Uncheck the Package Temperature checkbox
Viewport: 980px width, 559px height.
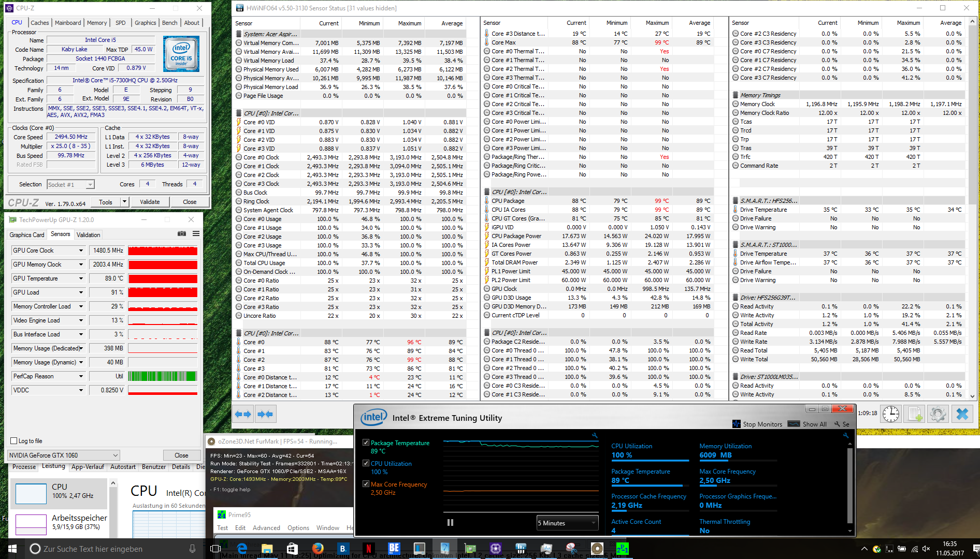[x=366, y=443]
